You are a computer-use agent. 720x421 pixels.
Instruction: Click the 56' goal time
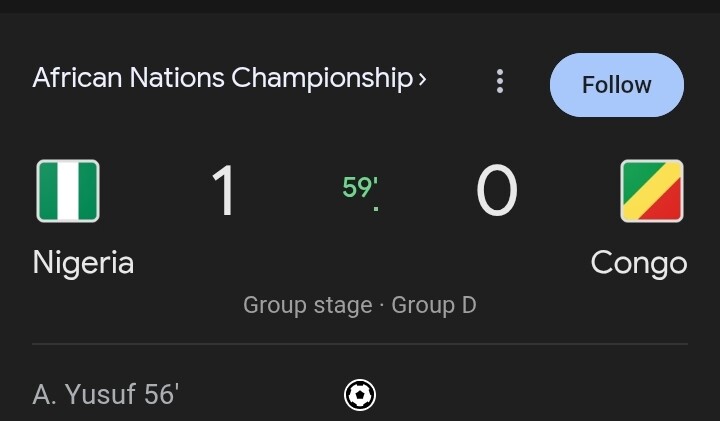tap(161, 394)
